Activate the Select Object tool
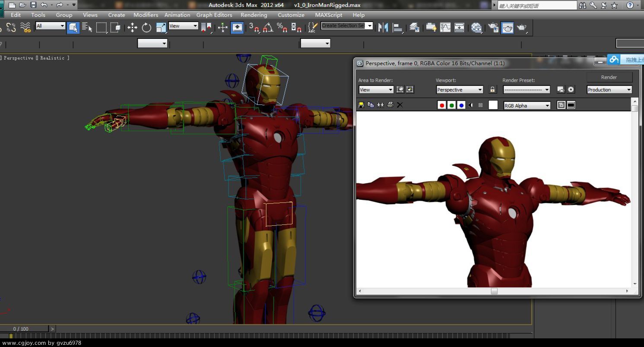The image size is (644, 347). 73,27
